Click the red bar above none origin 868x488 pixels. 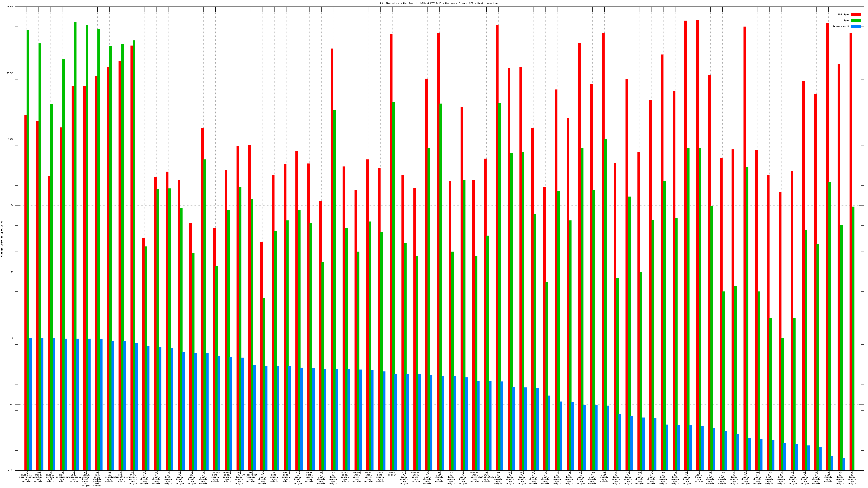[391, 236]
